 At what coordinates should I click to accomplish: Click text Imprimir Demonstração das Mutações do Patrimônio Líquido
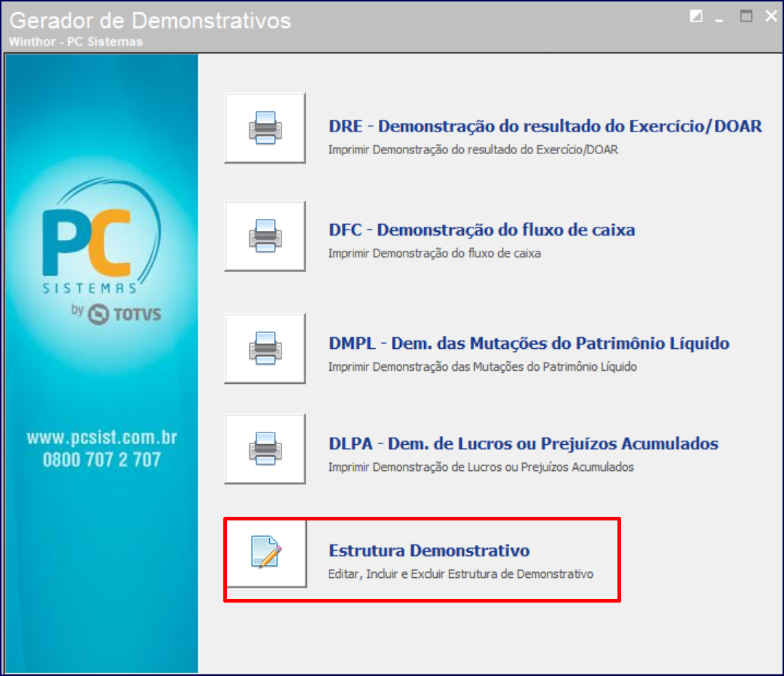point(482,367)
